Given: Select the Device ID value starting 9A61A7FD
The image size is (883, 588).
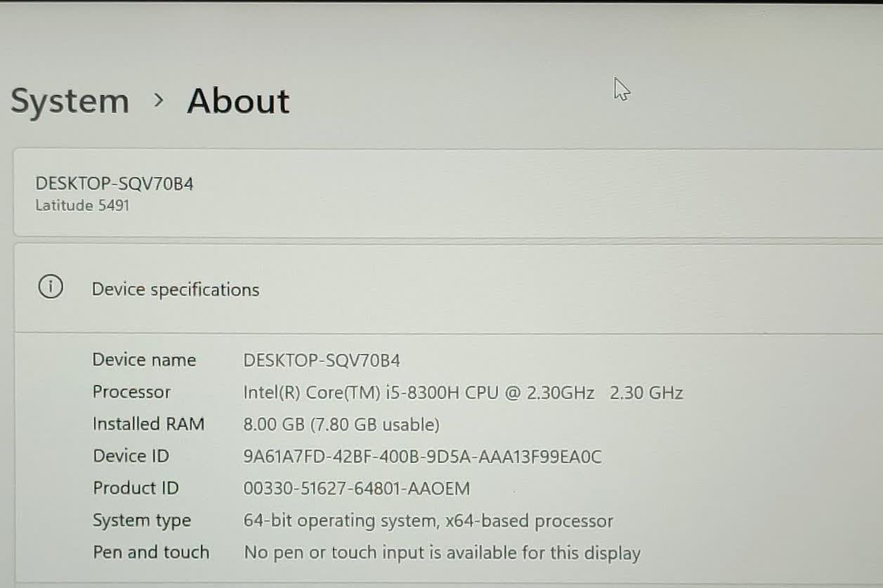Looking at the screenshot, I should click(x=422, y=457).
